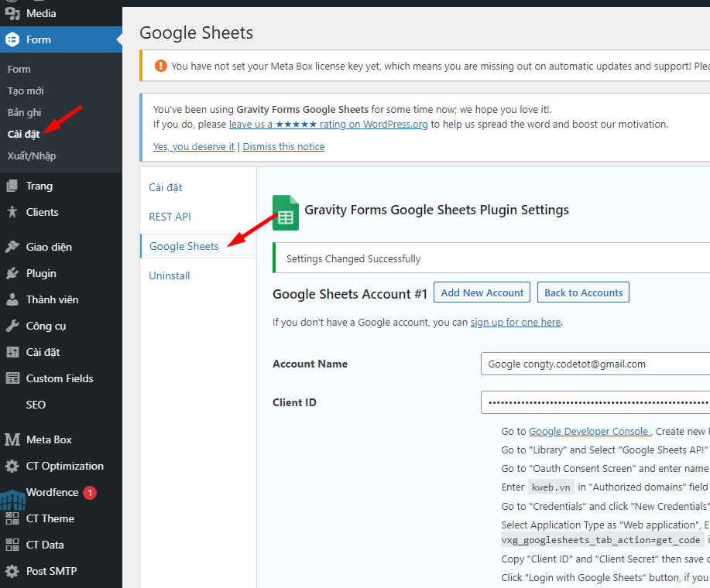This screenshot has height=588, width=710.
Task: Open the Wordfence menu label
Action: (52, 492)
